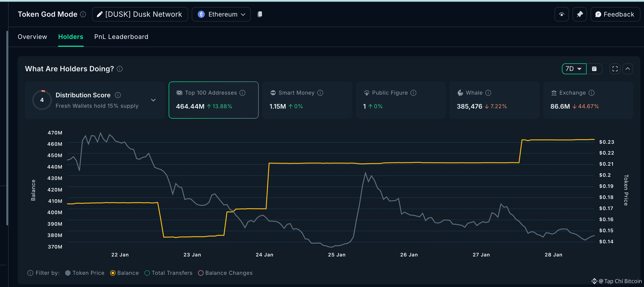Click info icon beside Smart Money
Viewport: 644px width, 287px height.
click(x=320, y=93)
